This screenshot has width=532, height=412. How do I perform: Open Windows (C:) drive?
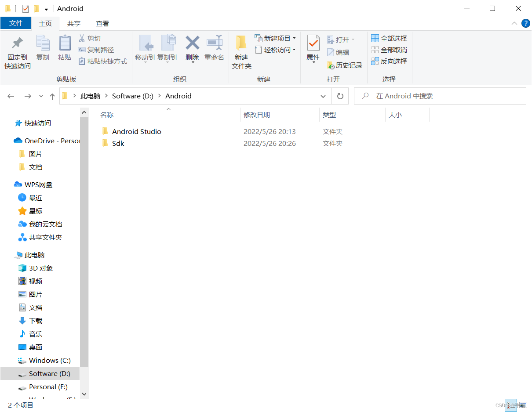pos(50,361)
